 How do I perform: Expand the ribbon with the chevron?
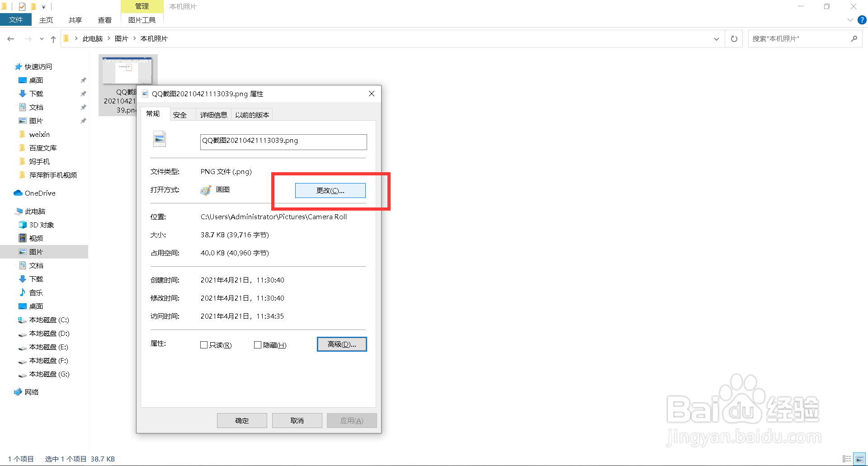pos(850,20)
